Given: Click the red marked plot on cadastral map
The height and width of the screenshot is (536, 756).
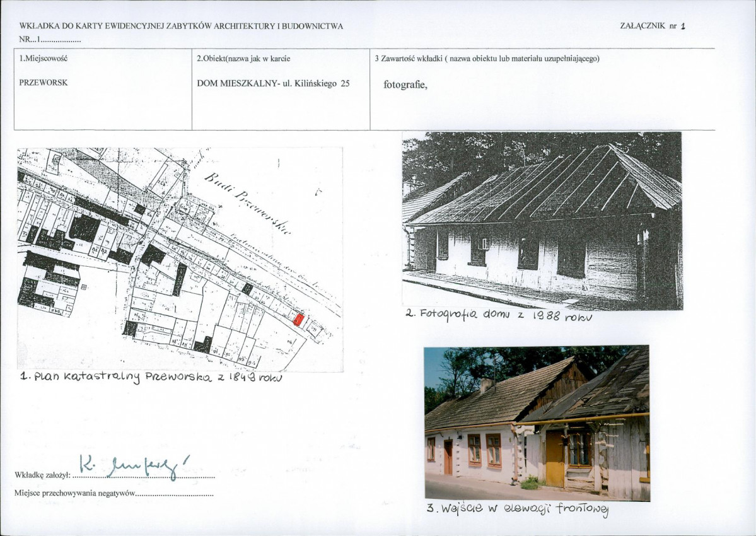Looking at the screenshot, I should pyautogui.click(x=298, y=320).
